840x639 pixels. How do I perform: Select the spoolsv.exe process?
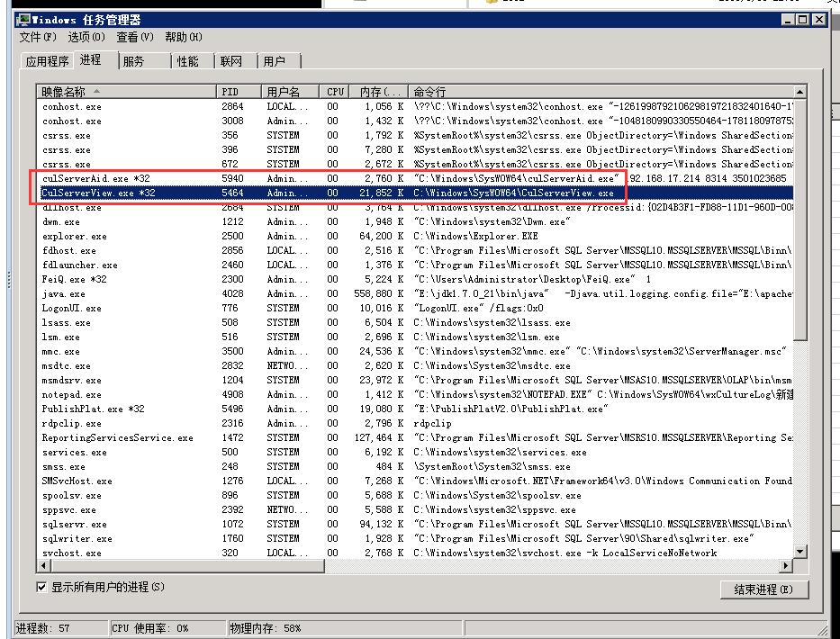click(x=415, y=496)
